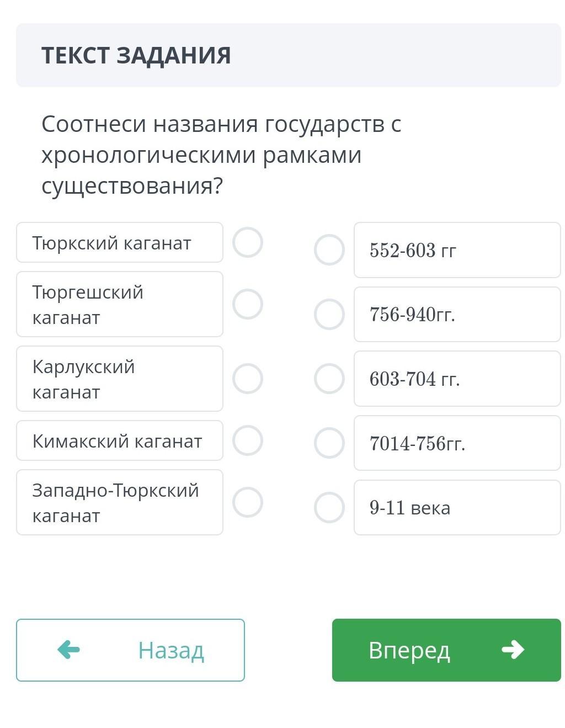The width and height of the screenshot is (565, 728).
Task: Select radio button for 7014-756гг.
Action: point(329,443)
